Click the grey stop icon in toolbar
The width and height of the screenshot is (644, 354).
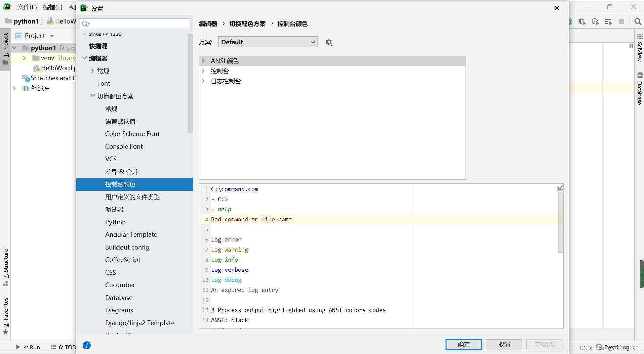621,22
